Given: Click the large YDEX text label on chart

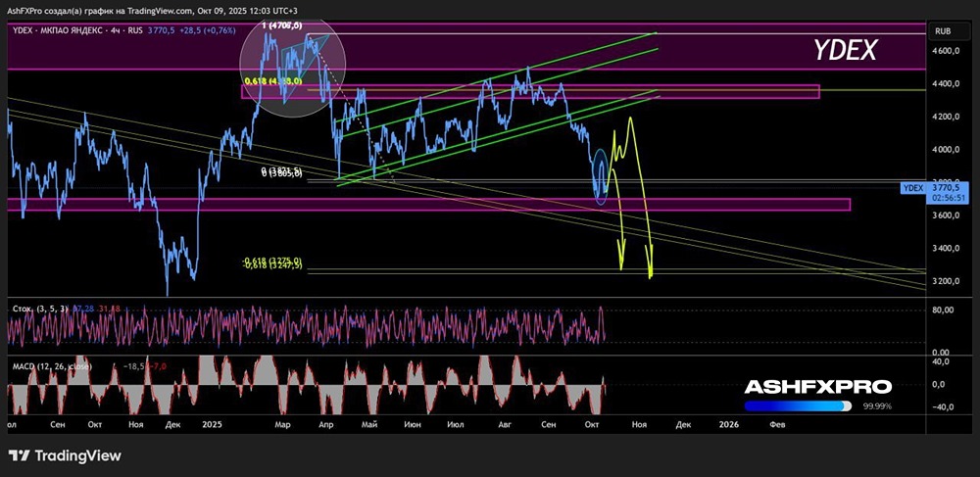Looking at the screenshot, I should tap(846, 49).
